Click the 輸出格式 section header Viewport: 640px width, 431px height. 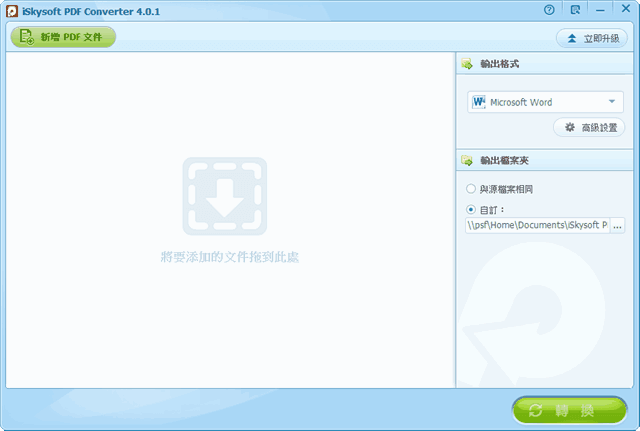tap(544, 64)
